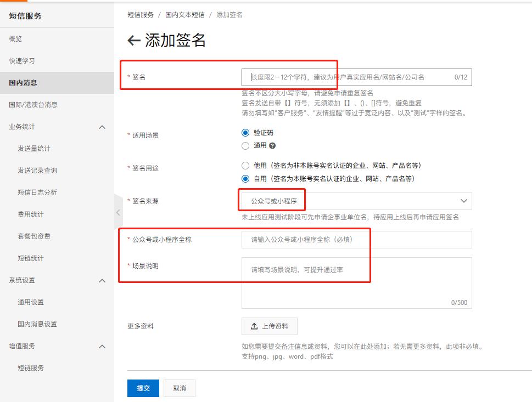Choose the 自用 signature purpose radio
Viewport: 532px width, 402px height.
click(245, 179)
